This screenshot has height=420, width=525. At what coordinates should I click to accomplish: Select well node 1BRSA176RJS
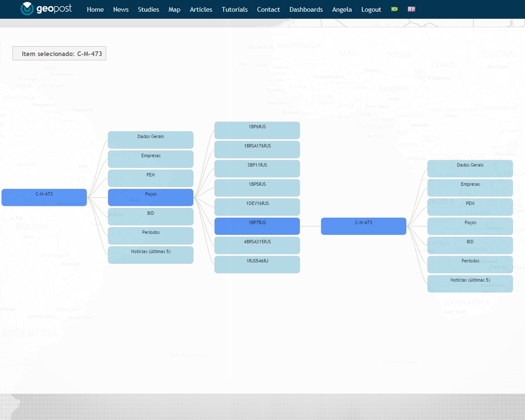point(257,150)
